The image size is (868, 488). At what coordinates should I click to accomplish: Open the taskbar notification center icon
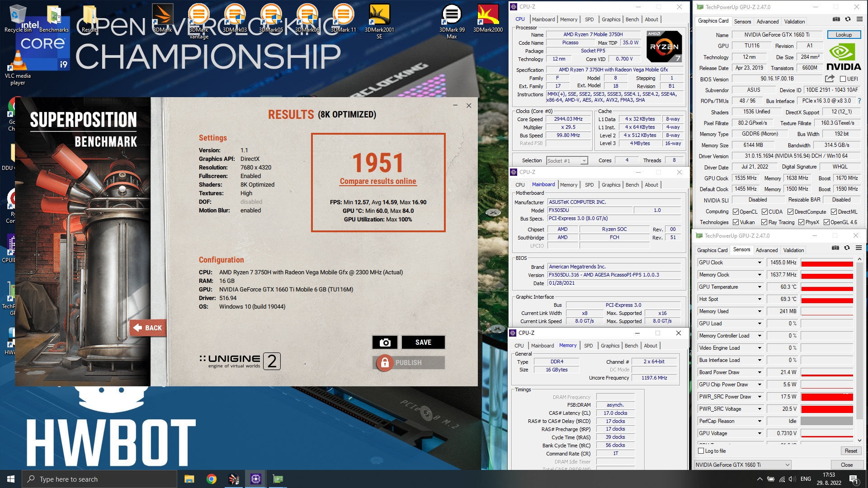click(x=853, y=479)
